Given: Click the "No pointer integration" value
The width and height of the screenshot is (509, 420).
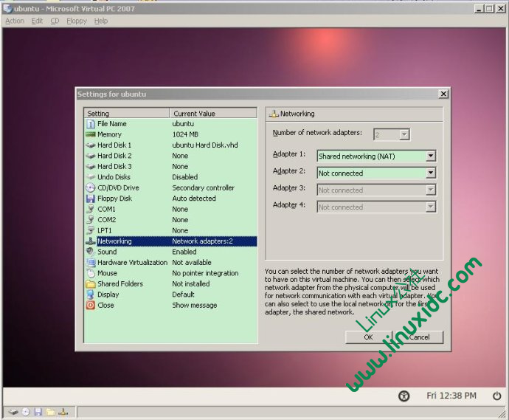Looking at the screenshot, I should [x=205, y=273].
